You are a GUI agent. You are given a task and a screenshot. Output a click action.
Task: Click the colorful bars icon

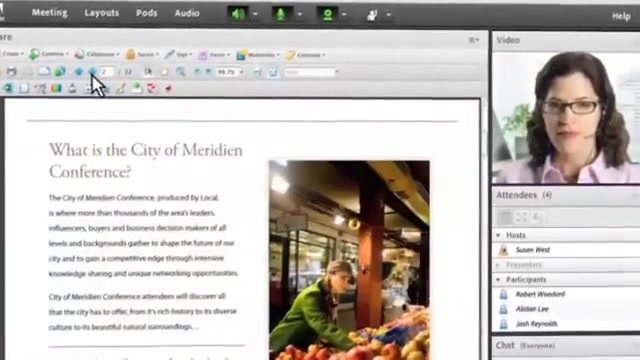tap(56, 88)
